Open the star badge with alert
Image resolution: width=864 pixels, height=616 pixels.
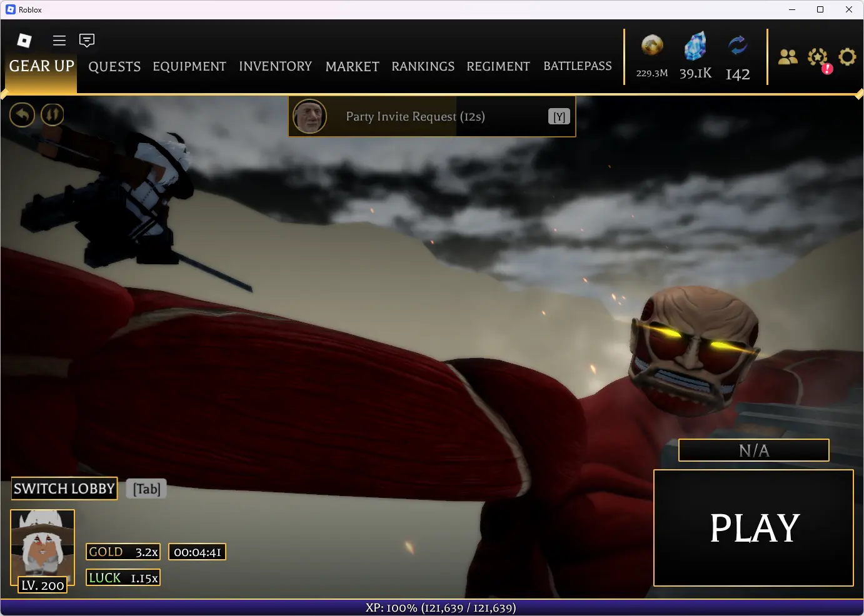pyautogui.click(x=818, y=59)
